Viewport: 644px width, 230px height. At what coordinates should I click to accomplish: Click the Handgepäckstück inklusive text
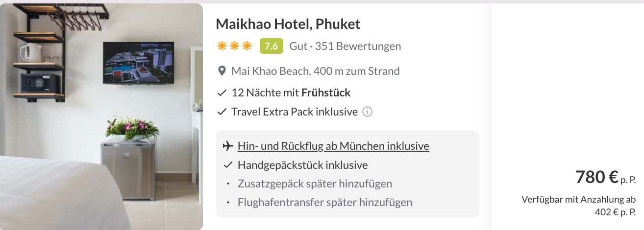[x=303, y=165]
